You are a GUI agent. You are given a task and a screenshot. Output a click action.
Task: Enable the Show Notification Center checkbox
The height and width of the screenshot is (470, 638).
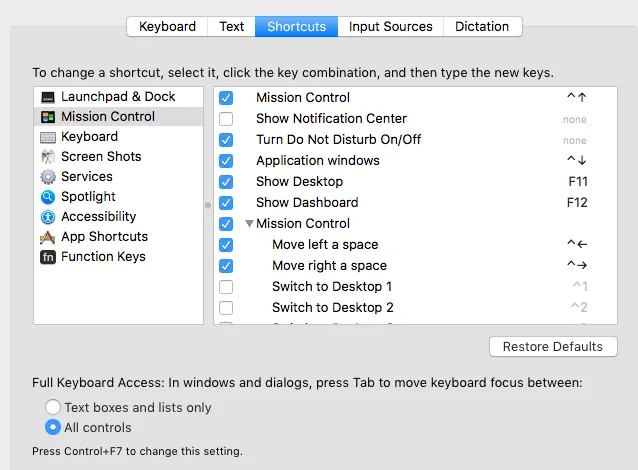226,119
